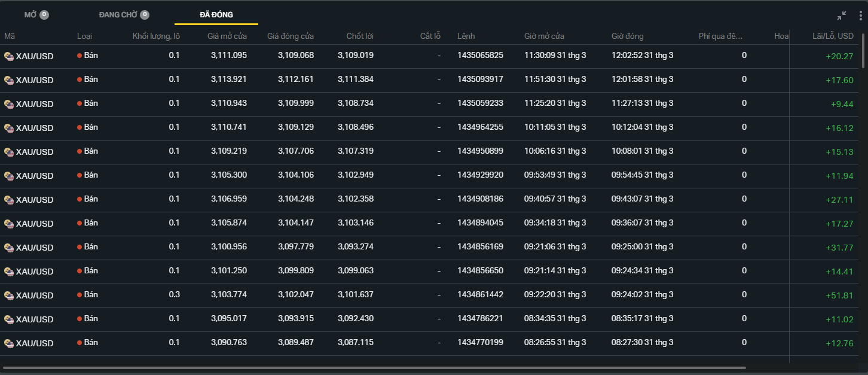The width and height of the screenshot is (868, 375).
Task: Click the Khối lượng, lô column header
Action: pos(156,36)
